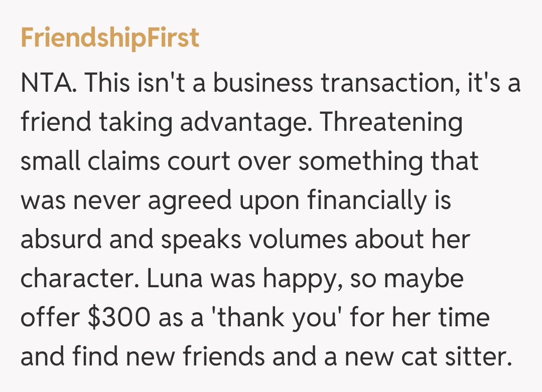Screen dimensions: 542x392
Task: Click the 'NTA' verdict at comment start
Action: coord(49,83)
